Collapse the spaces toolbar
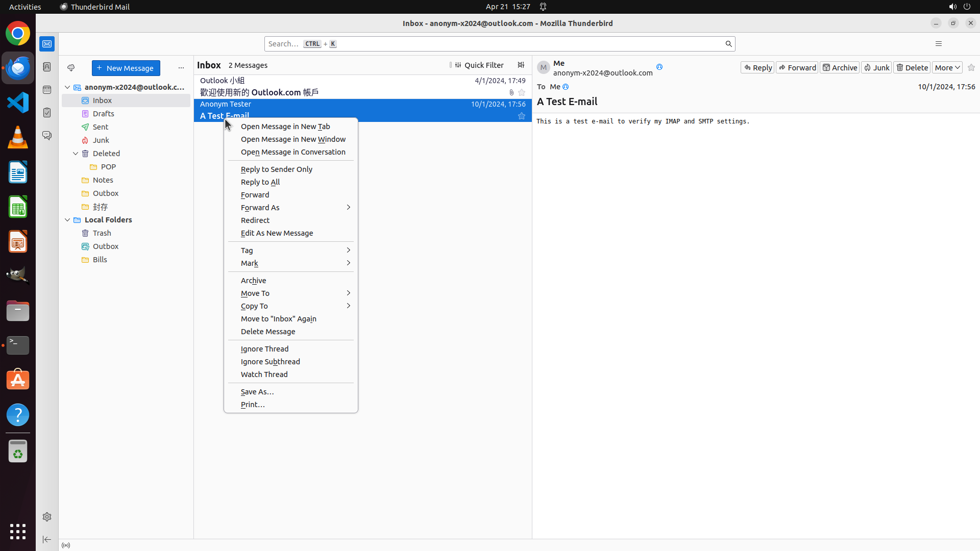 click(47, 539)
